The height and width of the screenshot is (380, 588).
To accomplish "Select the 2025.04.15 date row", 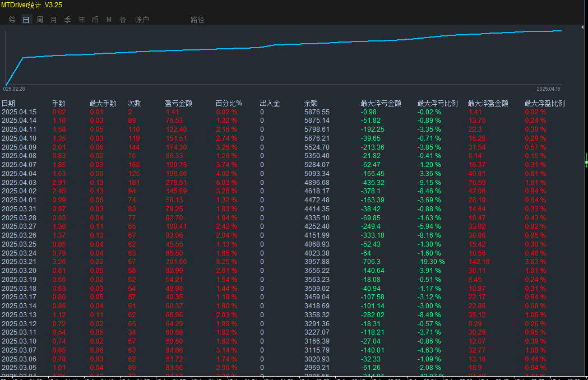I will coord(19,112).
